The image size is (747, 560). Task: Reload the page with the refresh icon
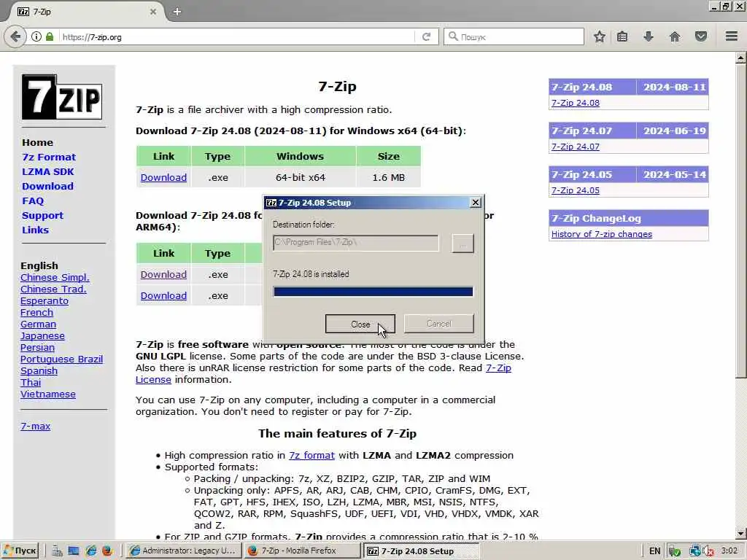pos(426,36)
